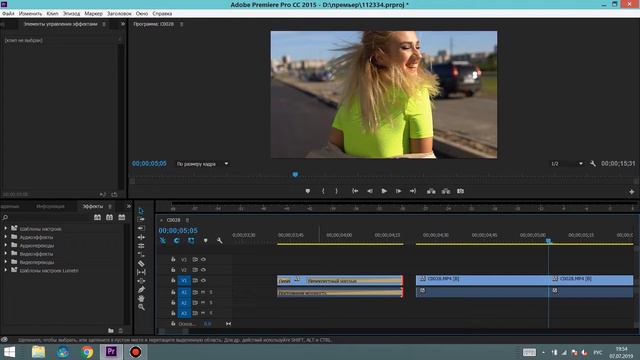Toggle Linked Selection in timeline
This screenshot has height=360, width=640.
(191, 241)
